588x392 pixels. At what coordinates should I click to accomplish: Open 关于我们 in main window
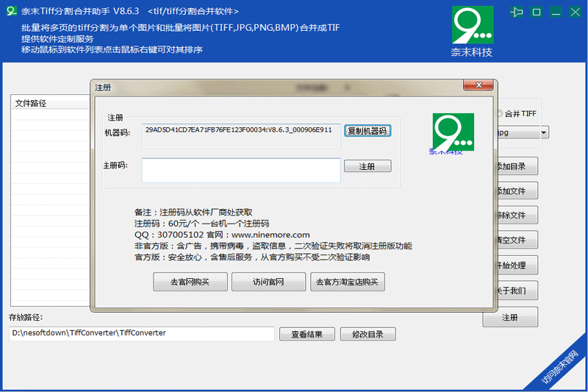[x=517, y=291]
